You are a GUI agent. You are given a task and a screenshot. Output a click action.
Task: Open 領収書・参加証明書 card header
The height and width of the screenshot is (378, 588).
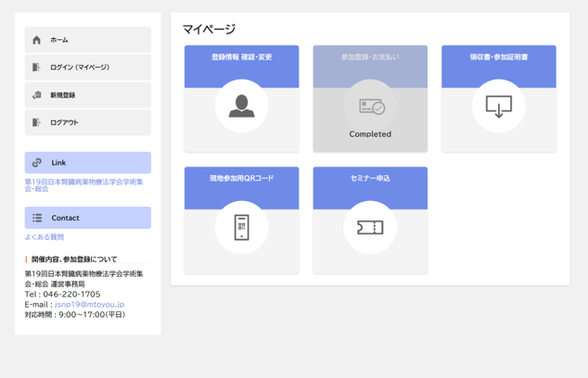[x=498, y=57]
